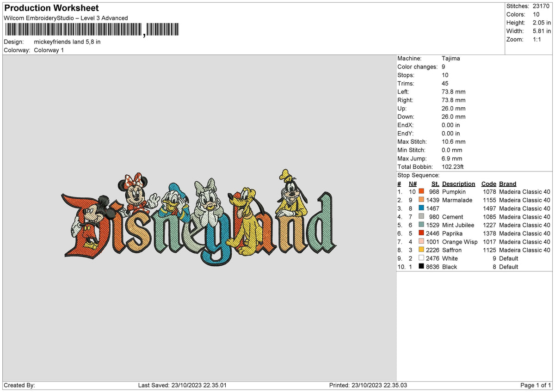This screenshot has width=555, height=392.
Task: Click the Width value '5.81 in'
Action: pos(542,31)
